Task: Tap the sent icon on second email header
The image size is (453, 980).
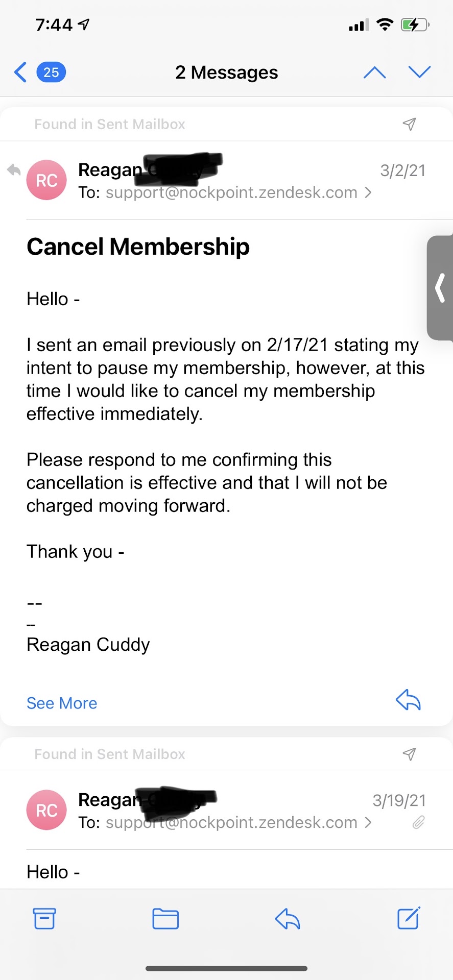Action: (x=409, y=754)
